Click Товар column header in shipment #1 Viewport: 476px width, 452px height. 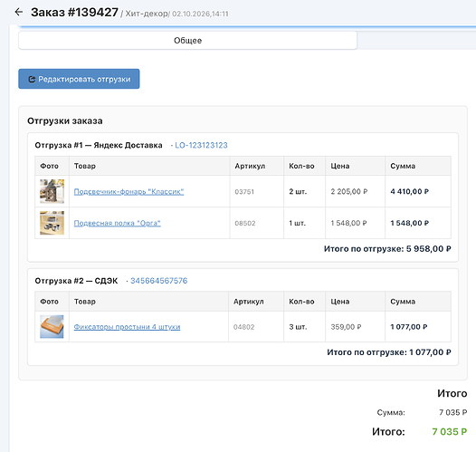tap(85, 166)
